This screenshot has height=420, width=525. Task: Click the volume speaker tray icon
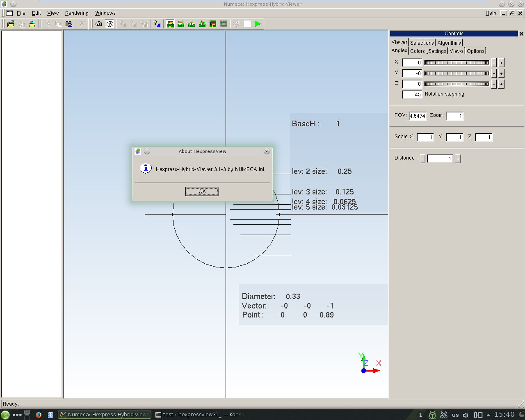(x=466, y=415)
